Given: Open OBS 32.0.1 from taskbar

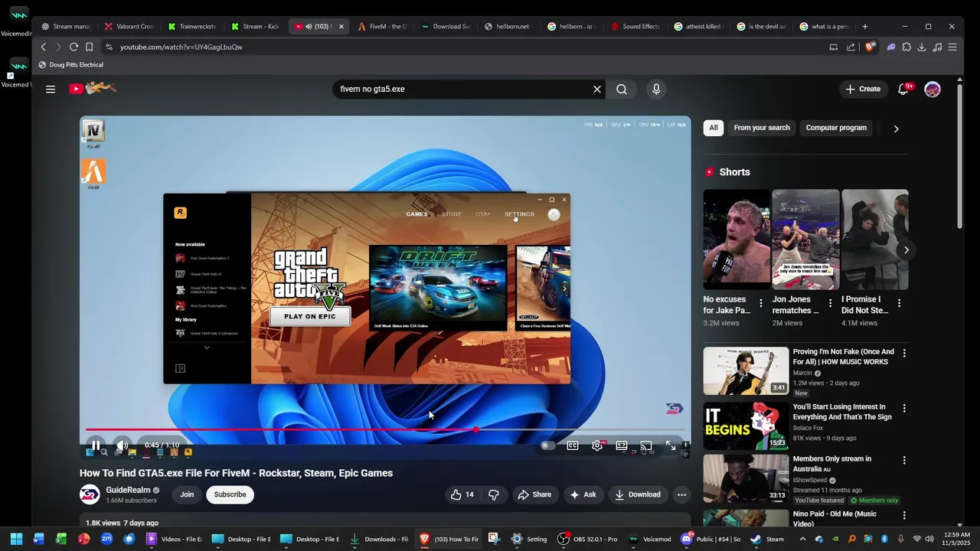Looking at the screenshot, I should click(588, 539).
